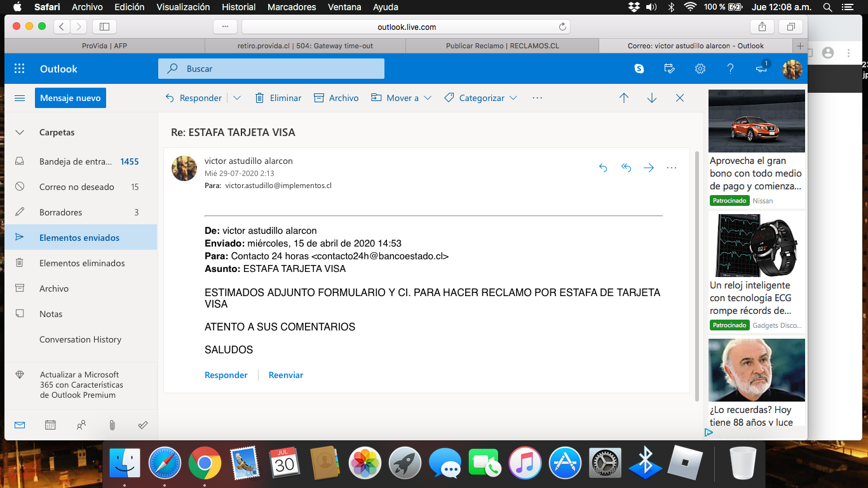Open Skype from the Outlook header

(x=639, y=69)
